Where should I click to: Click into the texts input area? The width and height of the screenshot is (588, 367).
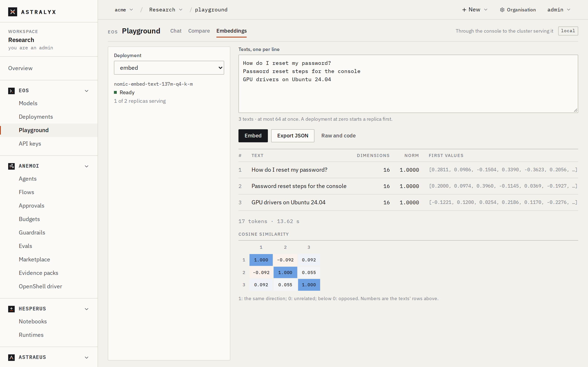[x=408, y=84]
